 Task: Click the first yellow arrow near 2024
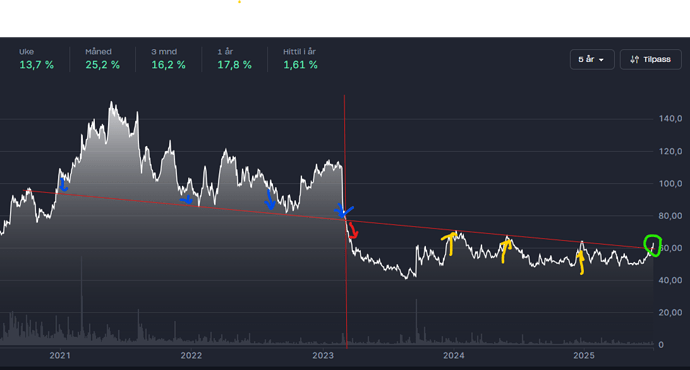tap(450, 244)
